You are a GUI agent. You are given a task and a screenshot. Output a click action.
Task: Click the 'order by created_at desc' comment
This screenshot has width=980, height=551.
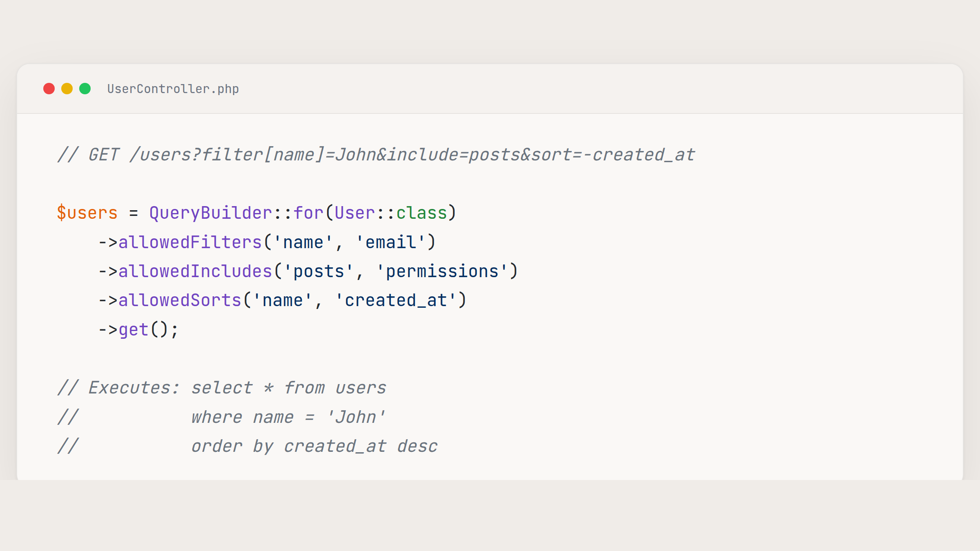tap(314, 446)
